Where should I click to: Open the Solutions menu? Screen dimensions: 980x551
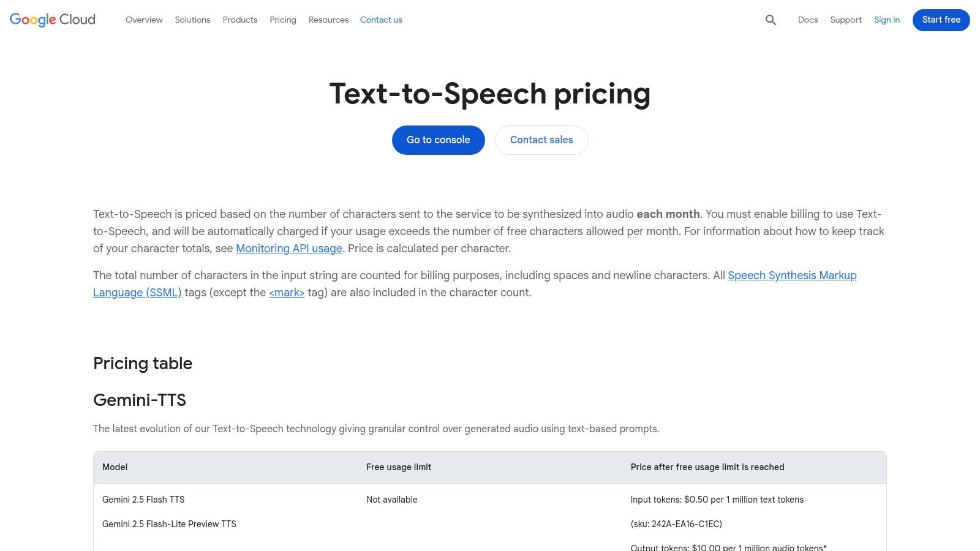coord(192,20)
